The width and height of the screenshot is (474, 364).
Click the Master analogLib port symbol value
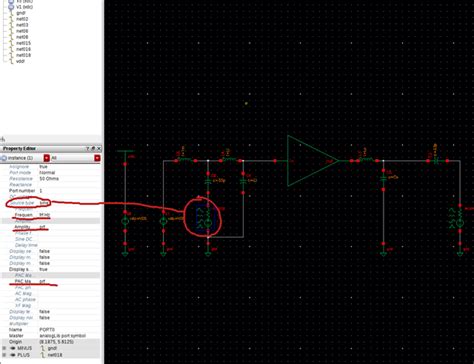pos(62,336)
